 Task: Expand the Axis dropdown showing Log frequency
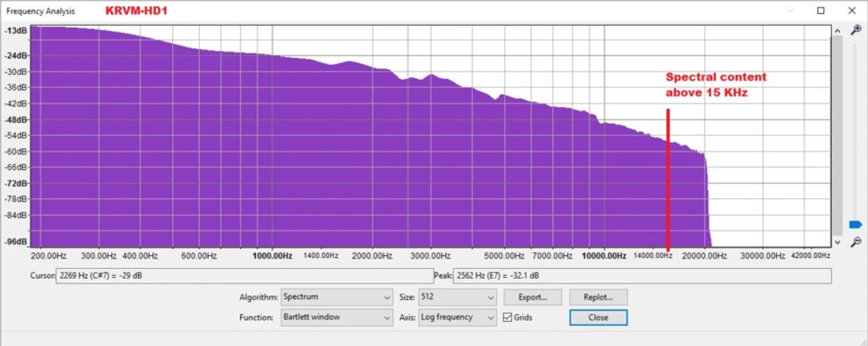[x=457, y=317]
